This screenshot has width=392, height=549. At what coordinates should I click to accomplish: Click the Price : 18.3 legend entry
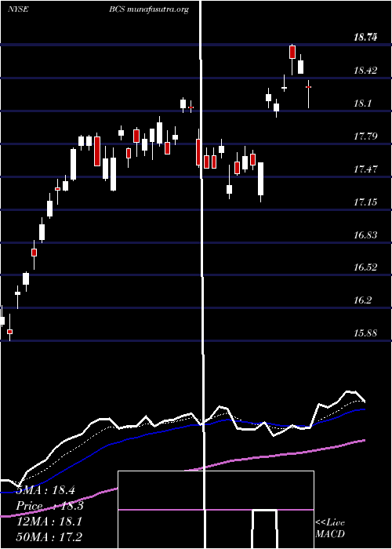tap(50, 507)
